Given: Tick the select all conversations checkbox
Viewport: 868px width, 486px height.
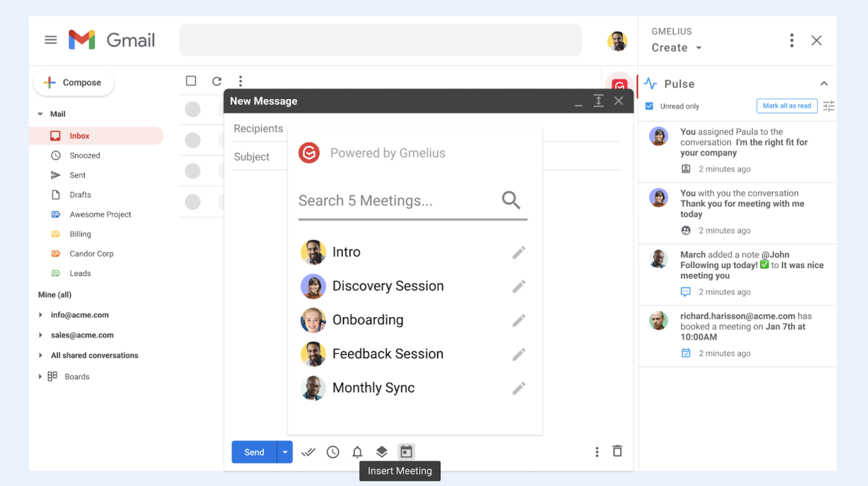Looking at the screenshot, I should tap(191, 81).
